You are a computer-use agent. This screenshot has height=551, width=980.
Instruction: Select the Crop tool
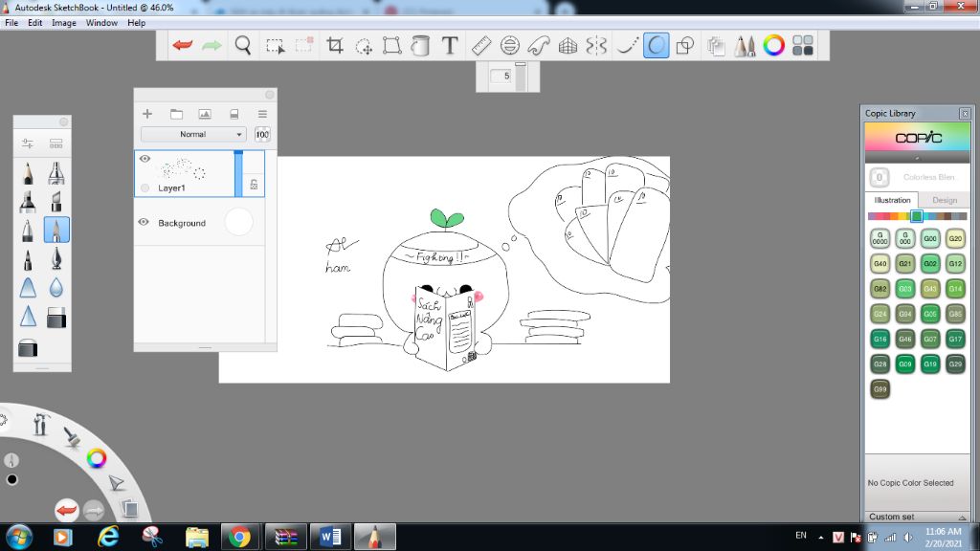335,45
